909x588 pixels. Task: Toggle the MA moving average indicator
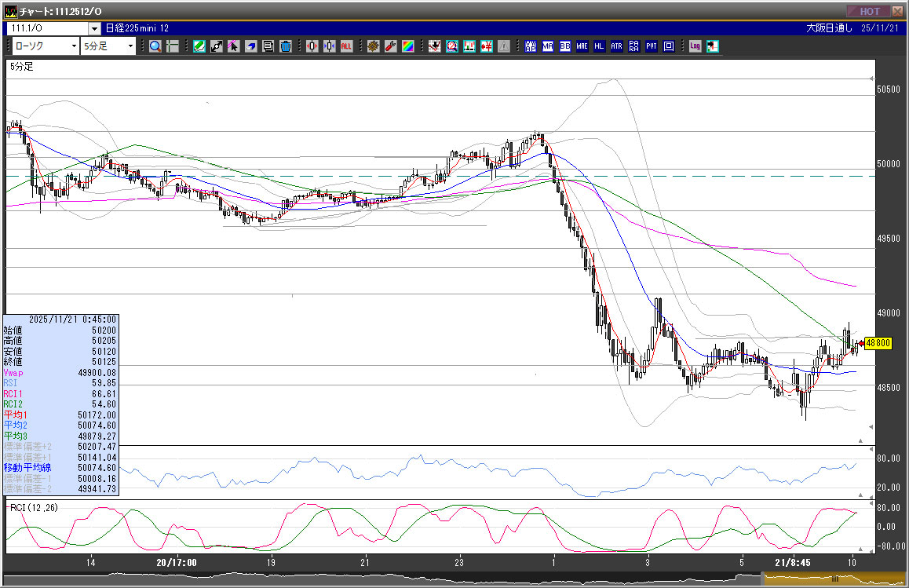(547, 46)
